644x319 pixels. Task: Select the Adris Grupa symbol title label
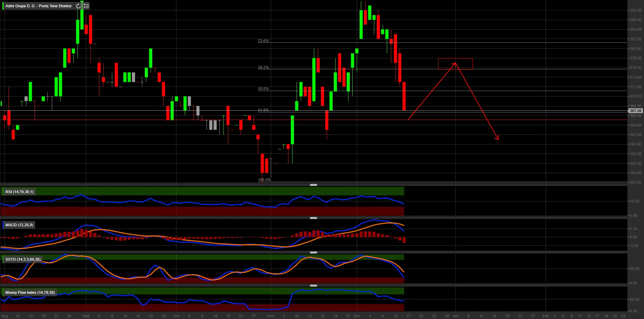point(38,6)
